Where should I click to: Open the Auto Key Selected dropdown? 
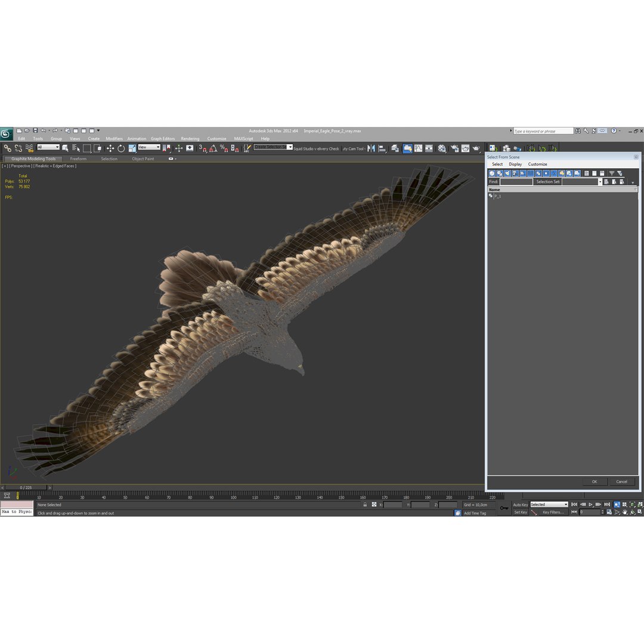tap(549, 504)
